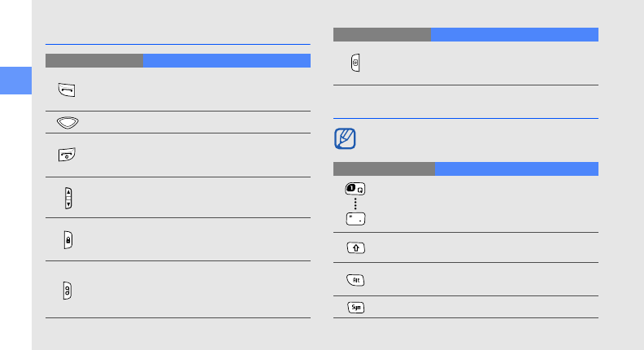
Task: Click the Alt key icon
Action: click(355, 279)
